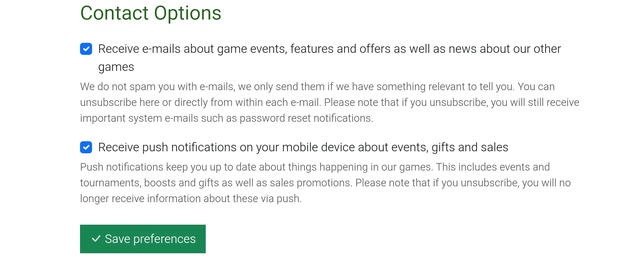
Task: Click the word 'games' under e-mail label
Action: [x=116, y=67]
